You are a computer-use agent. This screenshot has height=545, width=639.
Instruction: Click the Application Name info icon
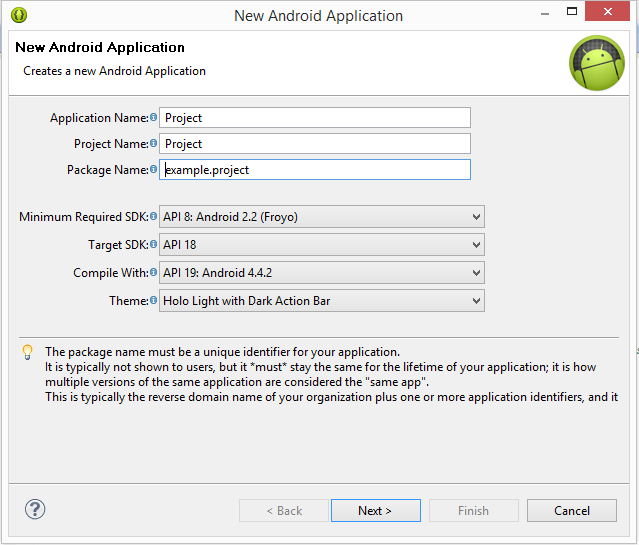coord(153,117)
